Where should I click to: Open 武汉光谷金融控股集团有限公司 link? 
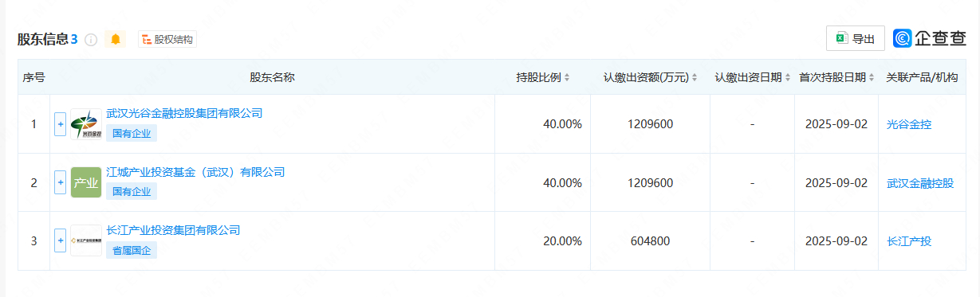(184, 113)
